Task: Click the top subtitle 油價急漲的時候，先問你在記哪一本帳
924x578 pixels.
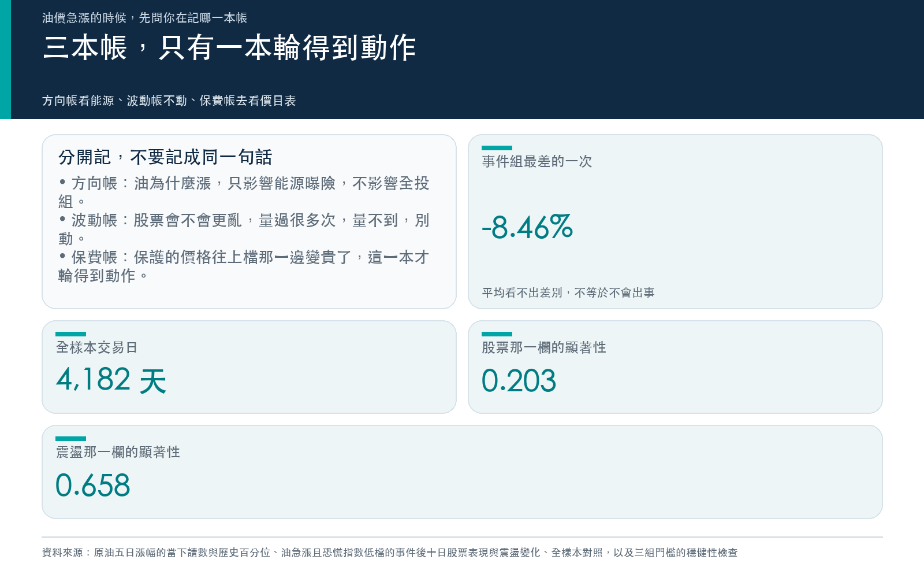Action: 144,18
